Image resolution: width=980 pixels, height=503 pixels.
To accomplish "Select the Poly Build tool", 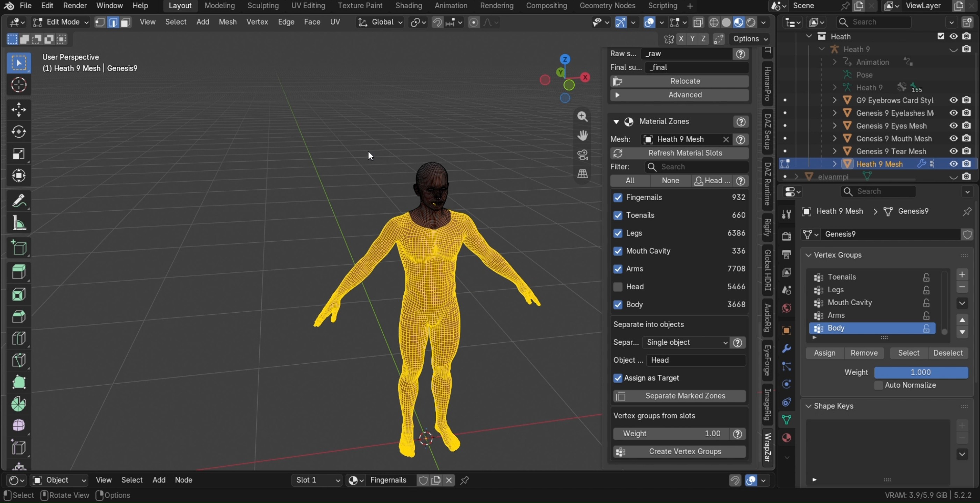I will pyautogui.click(x=19, y=382).
